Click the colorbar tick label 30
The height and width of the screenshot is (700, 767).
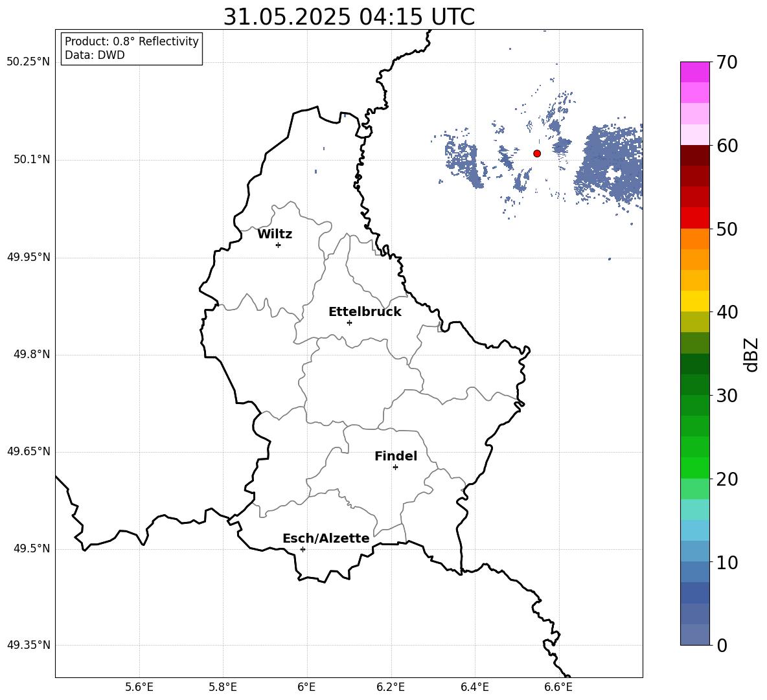[x=727, y=396]
